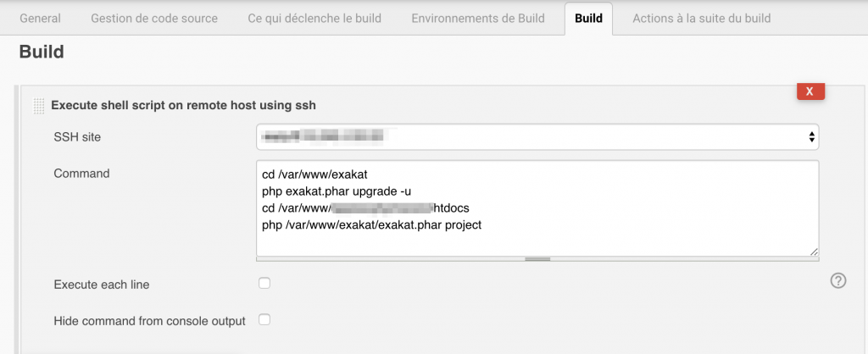Click the resize bar below Command textarea

537,259
